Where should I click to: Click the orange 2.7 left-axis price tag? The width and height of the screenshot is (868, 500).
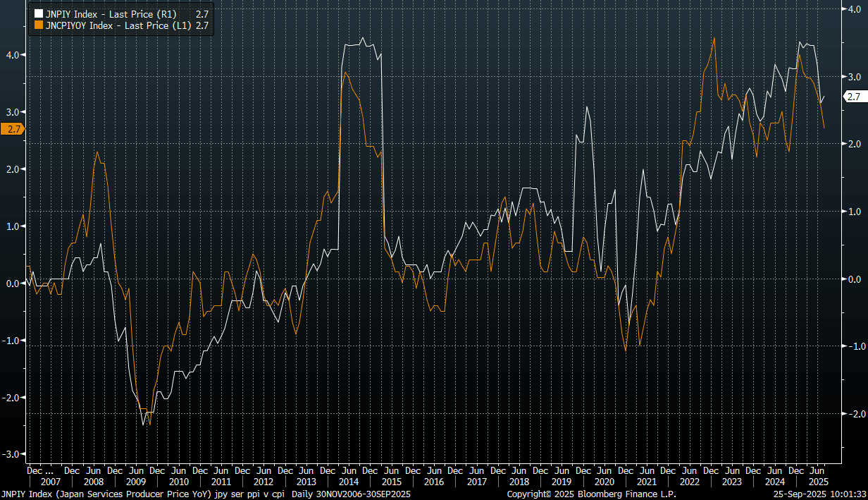click(12, 128)
